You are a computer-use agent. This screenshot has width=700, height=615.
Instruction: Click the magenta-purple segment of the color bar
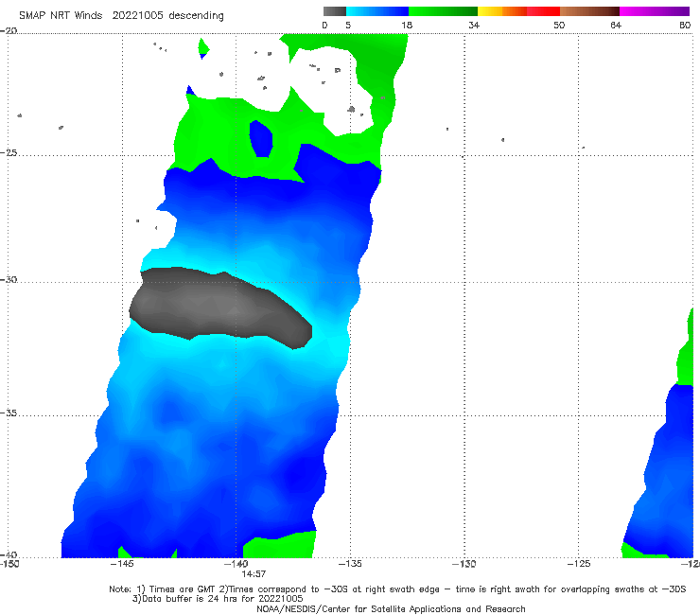click(655, 11)
